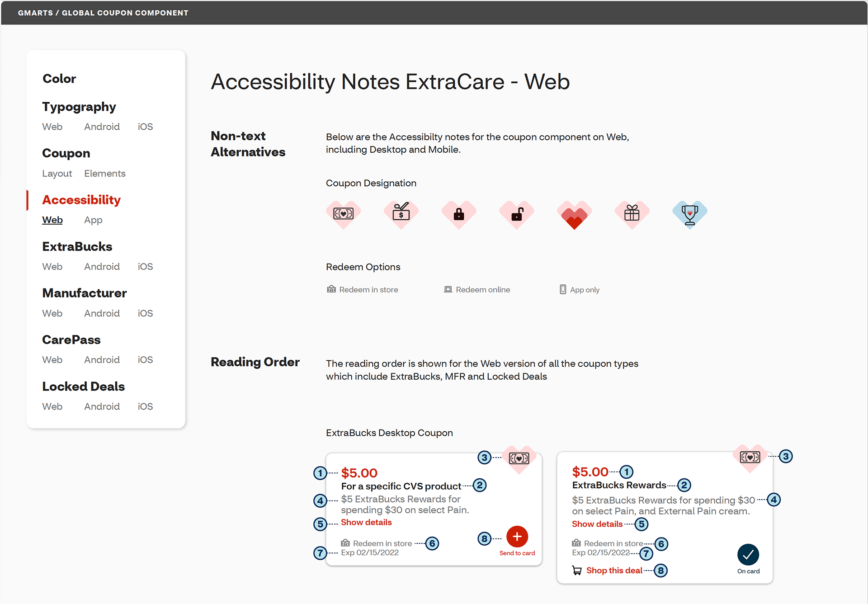The image size is (868, 604).
Task: Click the gift box coupon designation icon
Action: [632, 213]
